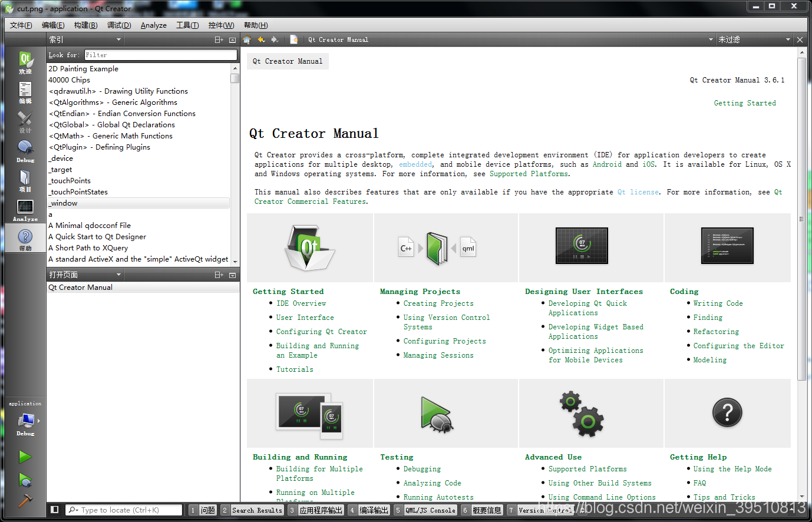Add bookmark for current help page
The image size is (812, 522).
click(x=293, y=39)
